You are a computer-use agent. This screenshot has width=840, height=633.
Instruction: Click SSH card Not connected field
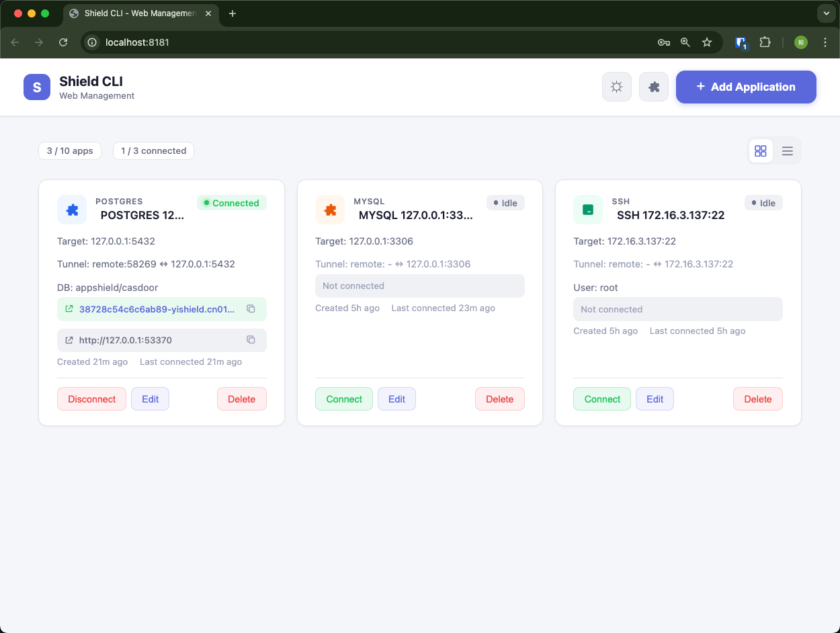click(x=678, y=309)
